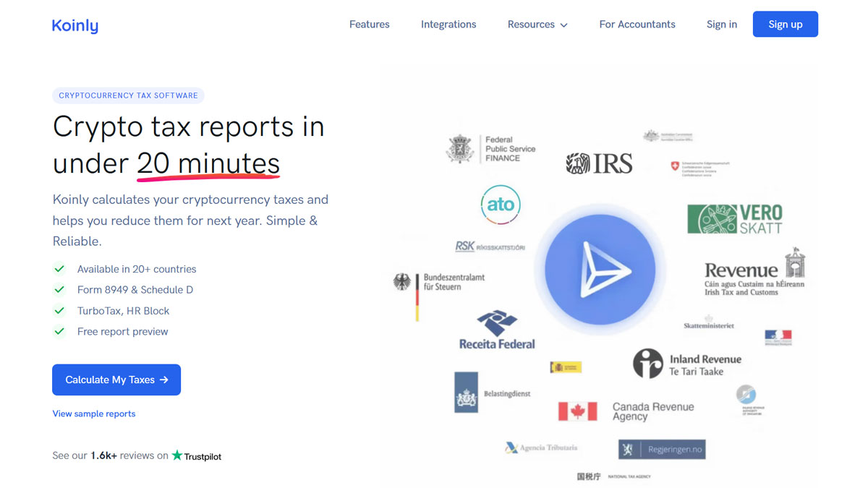
Task: Click the IRS agency logo
Action: pos(600,163)
